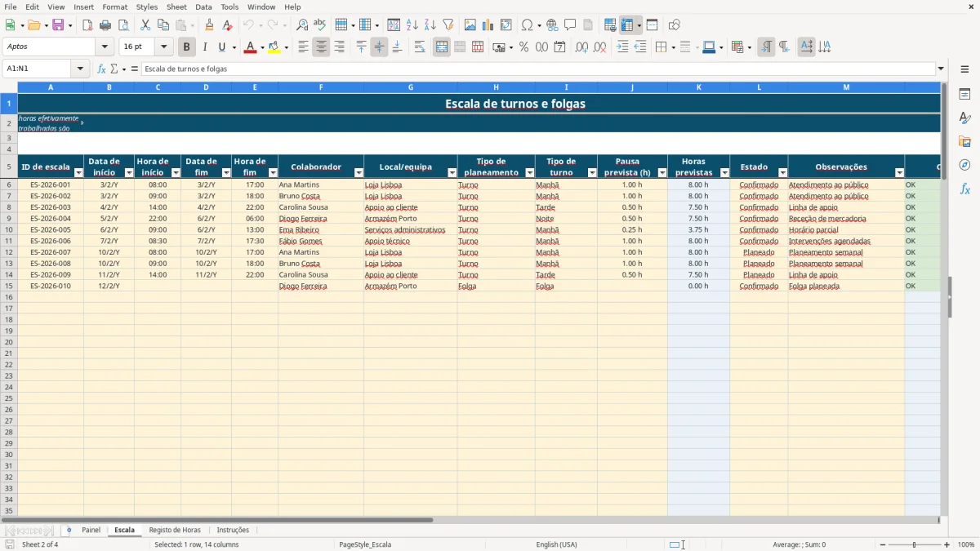Open the Tipo de turno filter dropdown

[x=592, y=173]
